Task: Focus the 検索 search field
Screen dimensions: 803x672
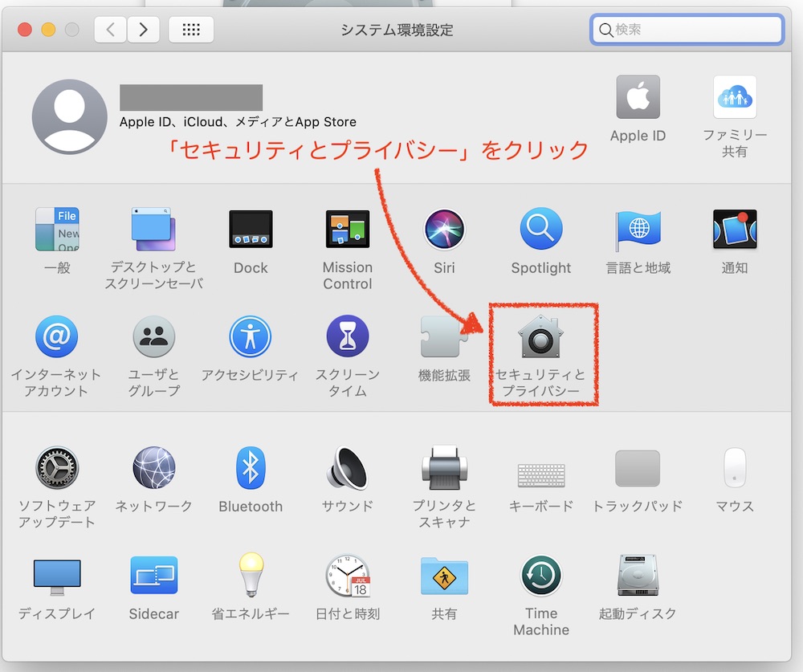Action: tap(687, 29)
